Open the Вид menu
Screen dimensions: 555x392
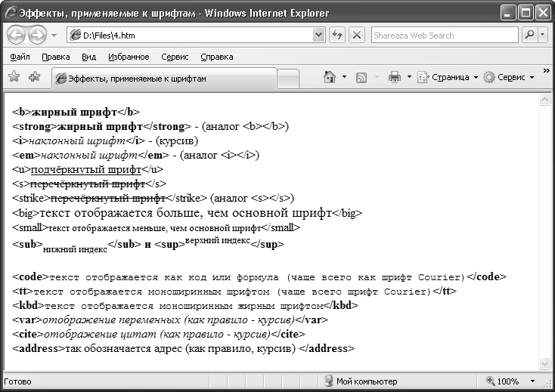coord(88,57)
